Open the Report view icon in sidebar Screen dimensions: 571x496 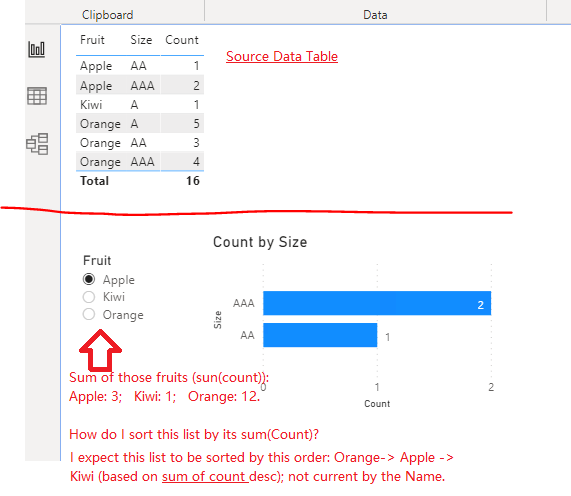pyautogui.click(x=36, y=50)
